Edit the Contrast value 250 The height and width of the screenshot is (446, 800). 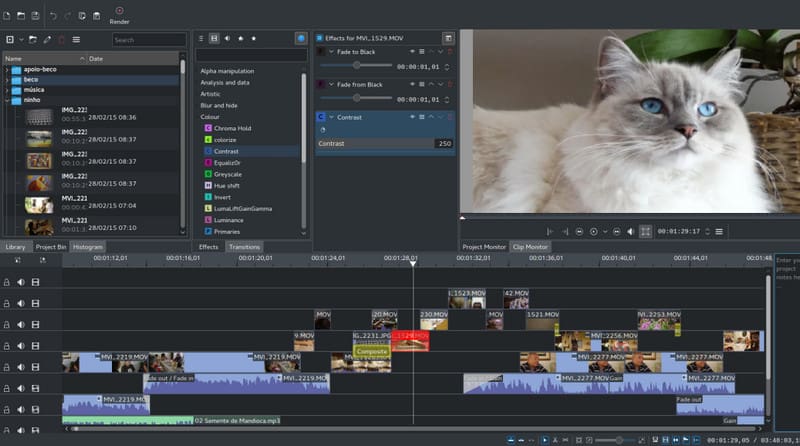pos(444,143)
